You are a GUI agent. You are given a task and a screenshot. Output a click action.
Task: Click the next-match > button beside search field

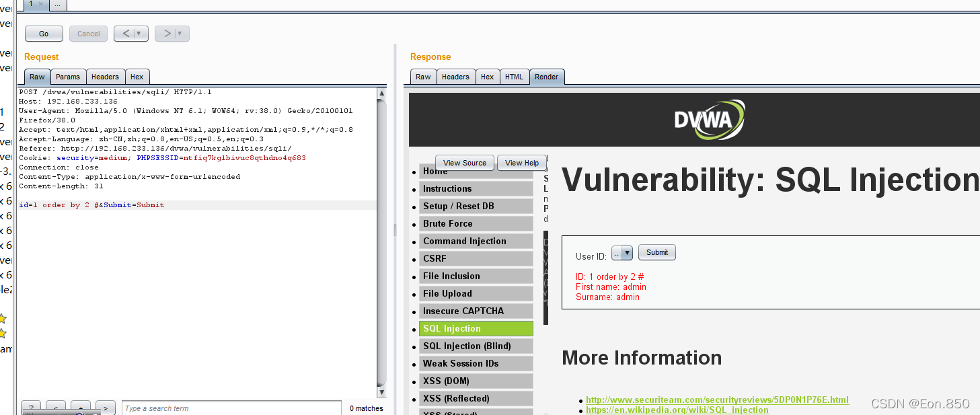(x=105, y=408)
